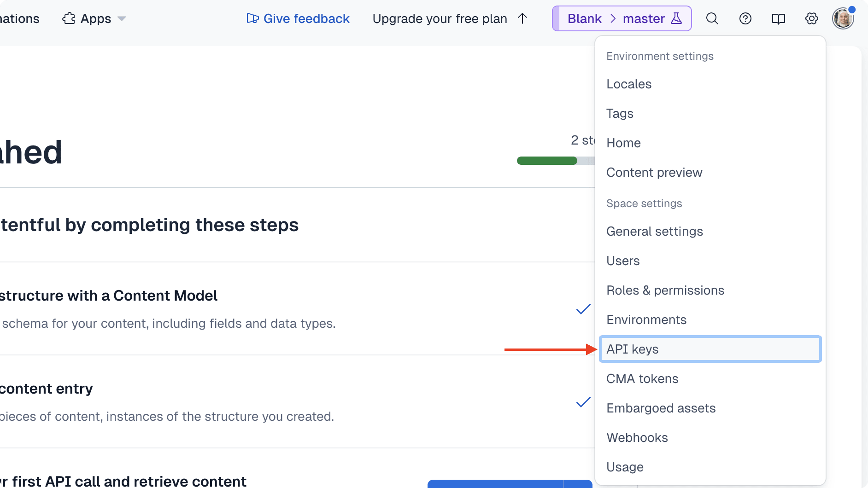Open the documentation book icon
Screen dimensions: 868x488
[778, 18]
